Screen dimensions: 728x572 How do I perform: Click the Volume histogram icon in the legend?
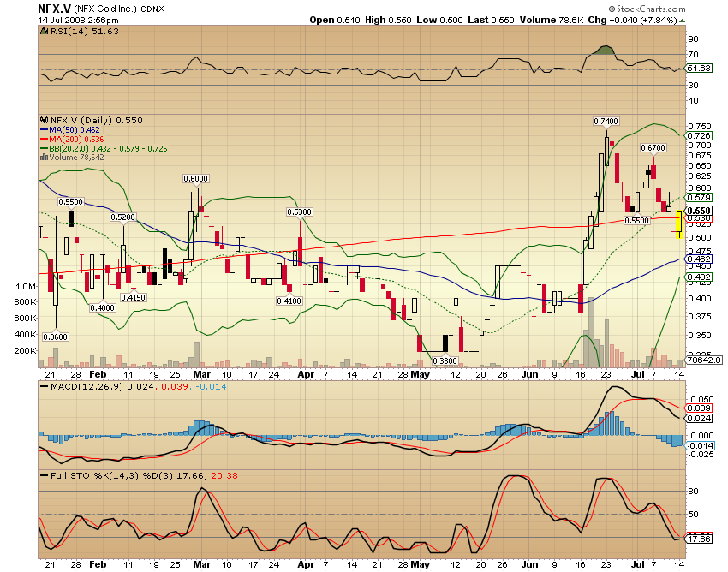tap(43, 158)
